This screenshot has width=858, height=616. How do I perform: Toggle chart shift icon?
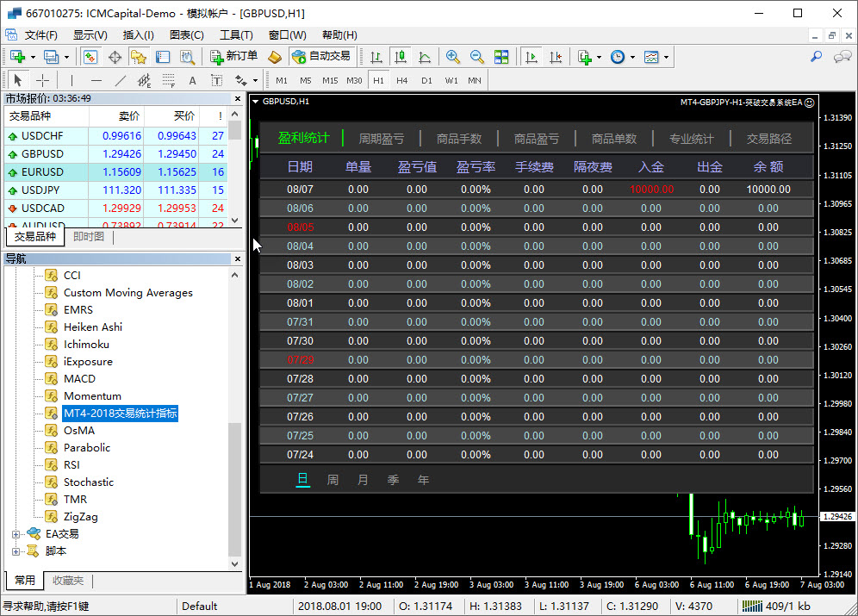coord(556,57)
